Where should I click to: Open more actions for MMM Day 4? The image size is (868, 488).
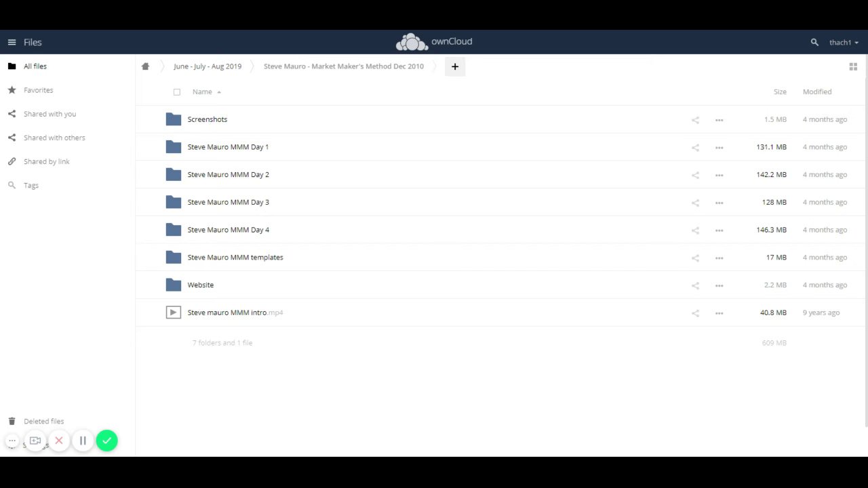coord(719,230)
